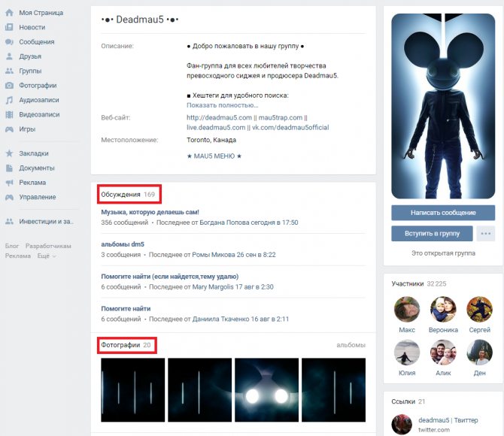Open Моя Страница home icon
The height and width of the screenshot is (436, 504).
[9, 13]
